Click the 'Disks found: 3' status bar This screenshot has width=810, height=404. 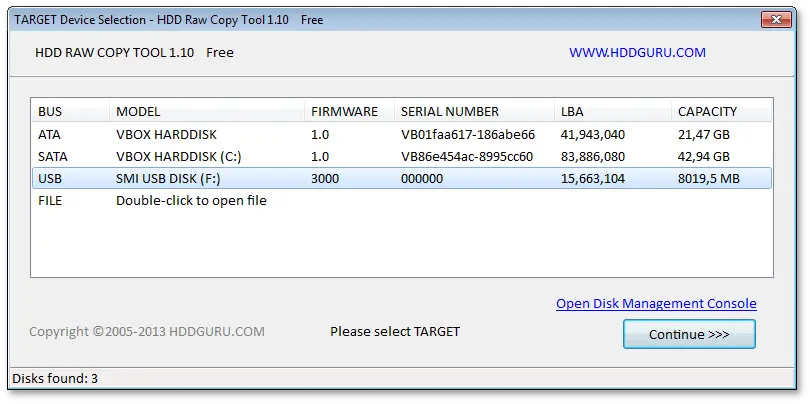point(54,378)
